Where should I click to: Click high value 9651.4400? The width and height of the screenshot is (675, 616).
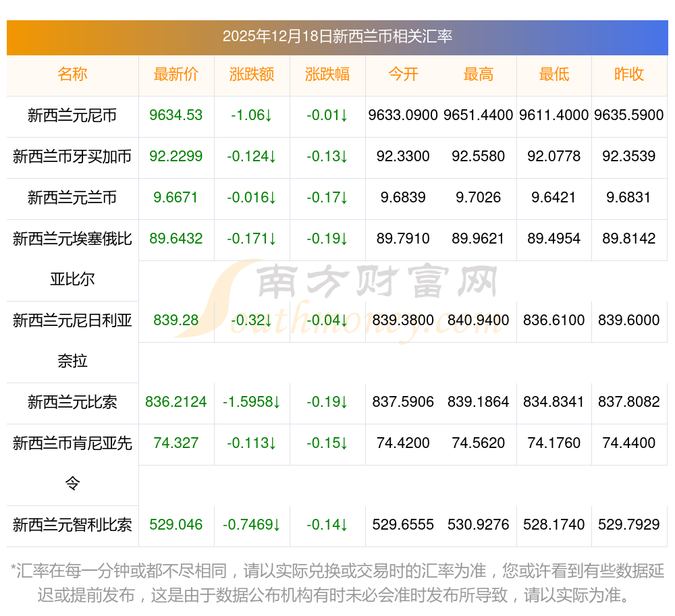[479, 115]
